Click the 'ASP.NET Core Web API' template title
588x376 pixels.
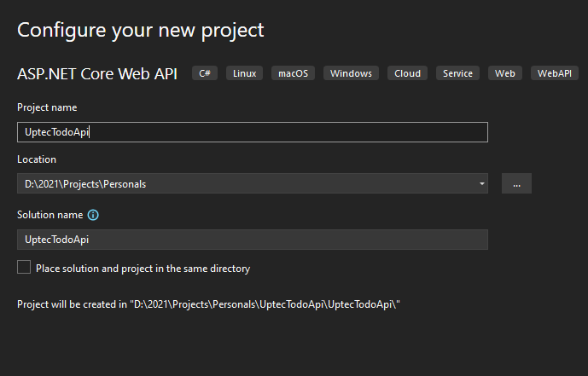pos(97,74)
